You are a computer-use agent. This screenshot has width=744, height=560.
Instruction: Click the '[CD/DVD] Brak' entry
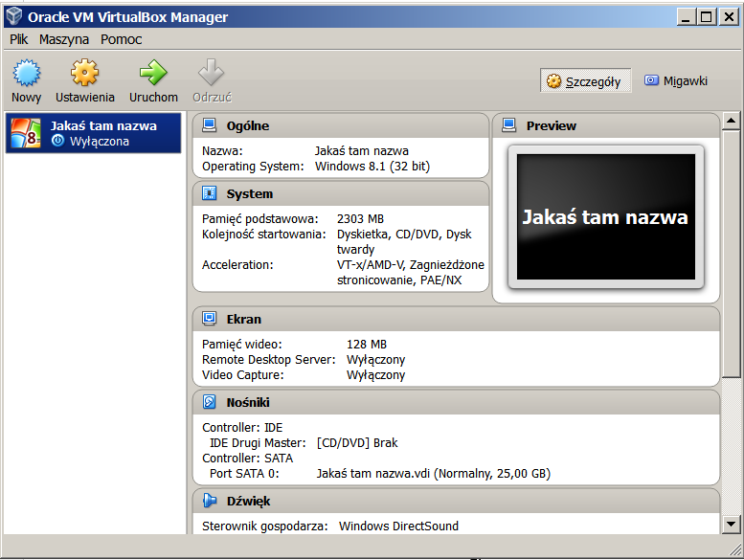[357, 443]
